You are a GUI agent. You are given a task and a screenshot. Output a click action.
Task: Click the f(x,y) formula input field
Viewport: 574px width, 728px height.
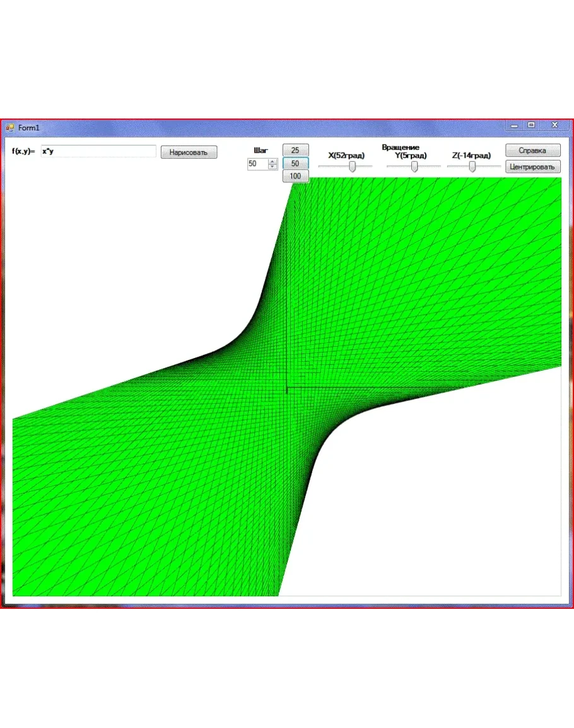pyautogui.click(x=98, y=152)
